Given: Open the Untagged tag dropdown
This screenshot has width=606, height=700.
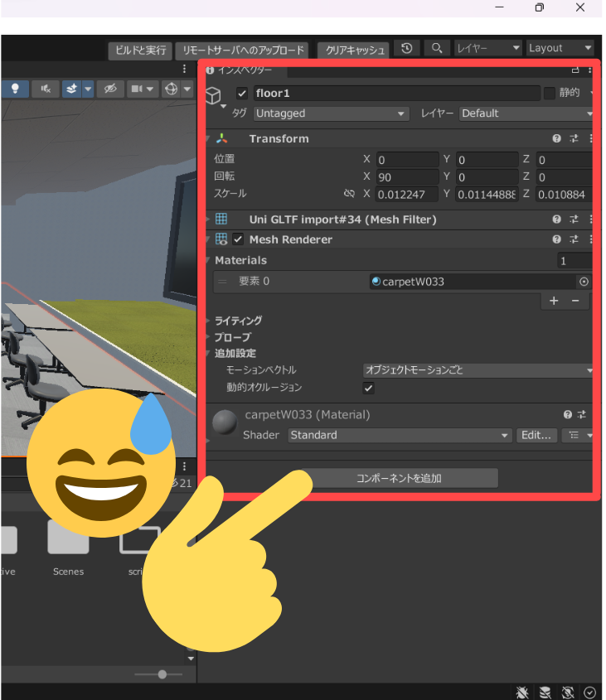Looking at the screenshot, I should coord(331,113).
